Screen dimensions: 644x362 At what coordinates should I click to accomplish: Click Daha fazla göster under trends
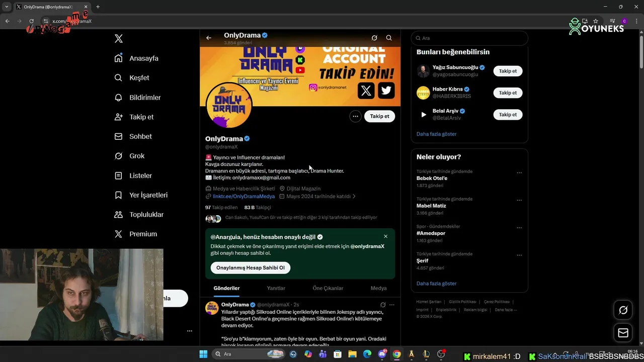pyautogui.click(x=436, y=284)
